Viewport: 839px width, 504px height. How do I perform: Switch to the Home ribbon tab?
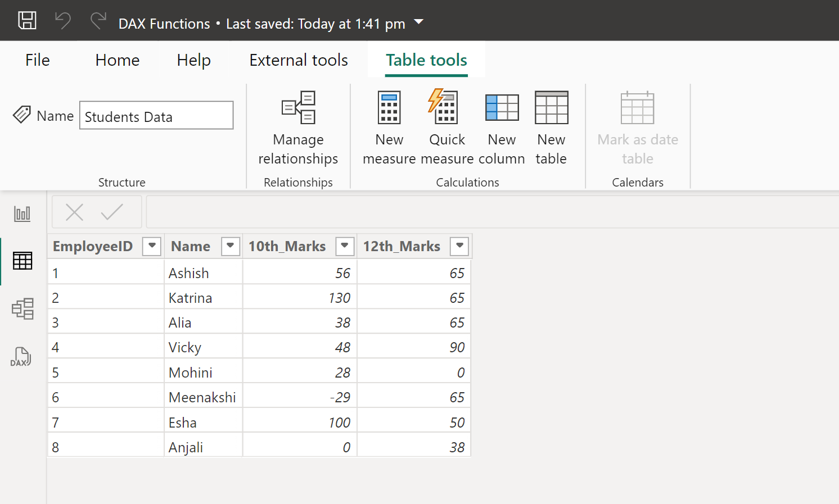(x=117, y=60)
